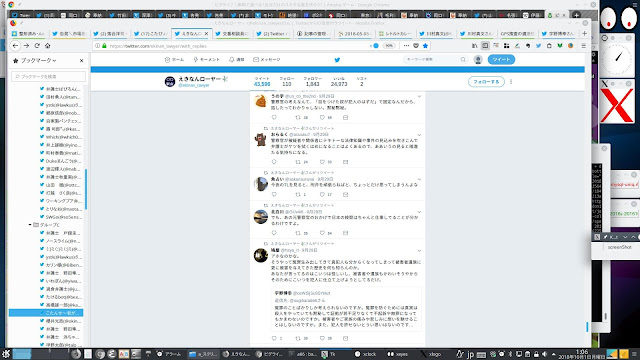The image size is (640, 360).
Task: Close the bookmarks sidebar
Action: (82, 60)
